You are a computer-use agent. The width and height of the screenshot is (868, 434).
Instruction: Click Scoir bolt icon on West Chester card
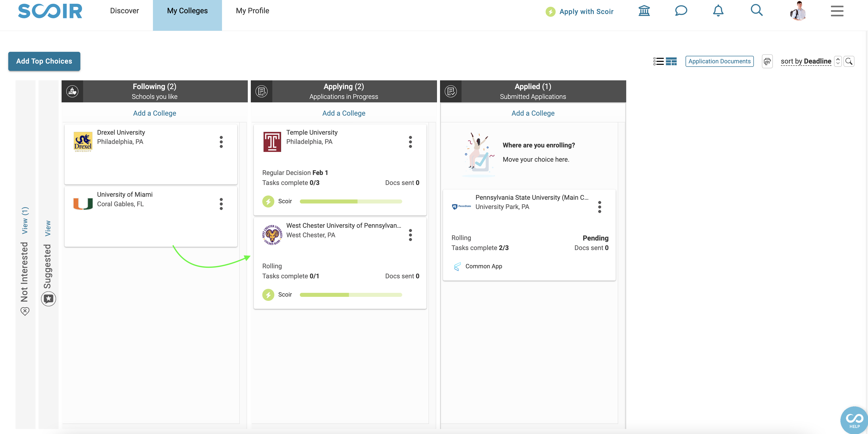268,295
